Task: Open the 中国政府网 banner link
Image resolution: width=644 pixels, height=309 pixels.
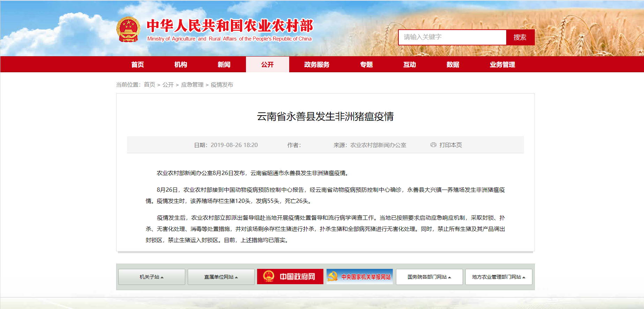Action: tap(290, 277)
